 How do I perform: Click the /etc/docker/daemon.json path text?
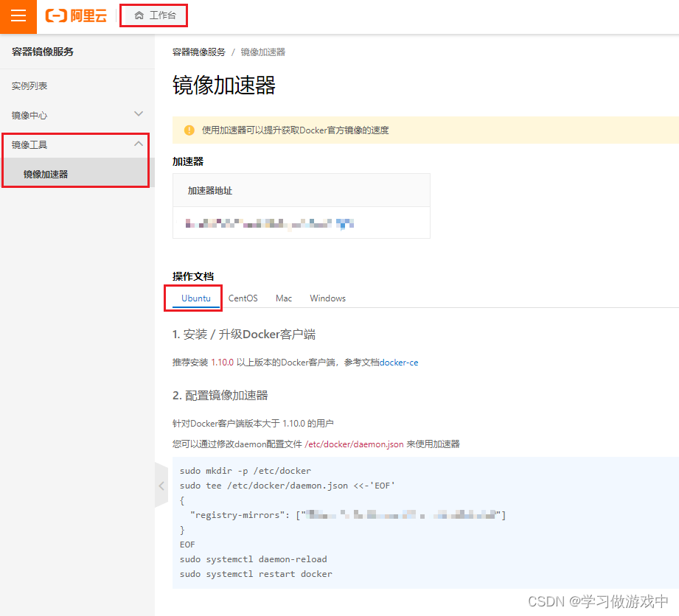(x=354, y=444)
